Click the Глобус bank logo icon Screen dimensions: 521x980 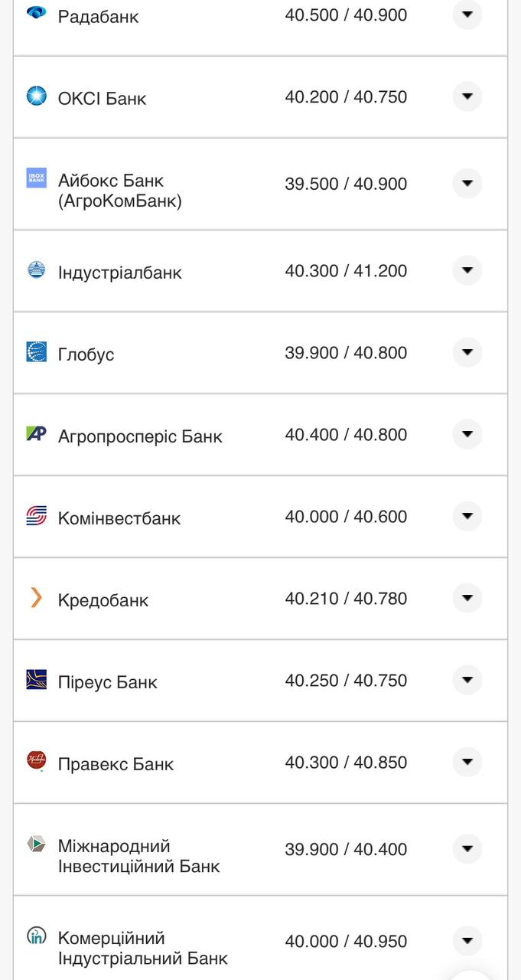[x=36, y=351]
